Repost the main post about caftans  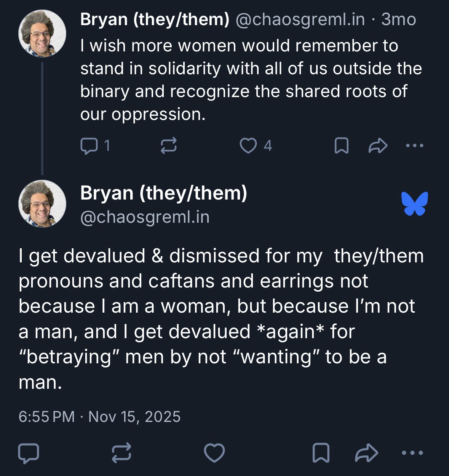[121, 453]
